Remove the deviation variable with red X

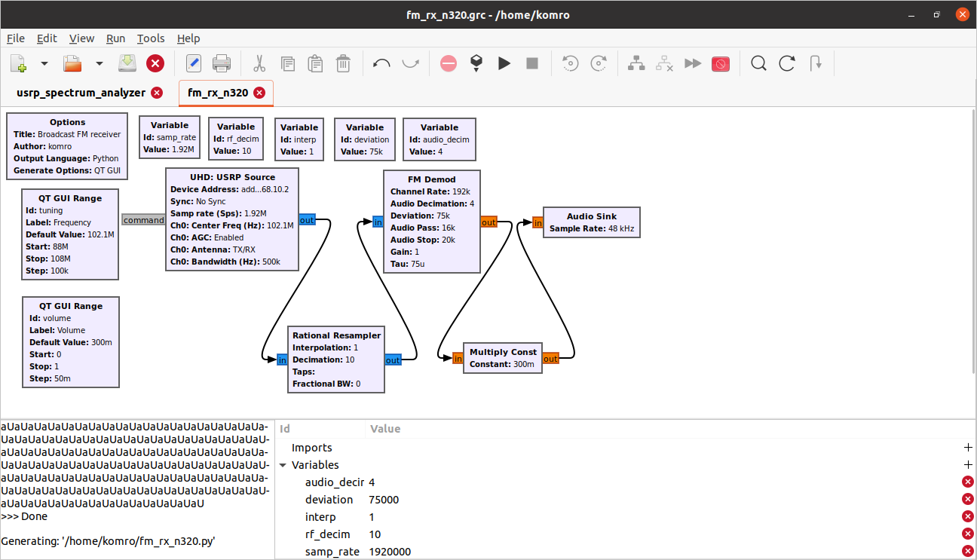pos(967,500)
